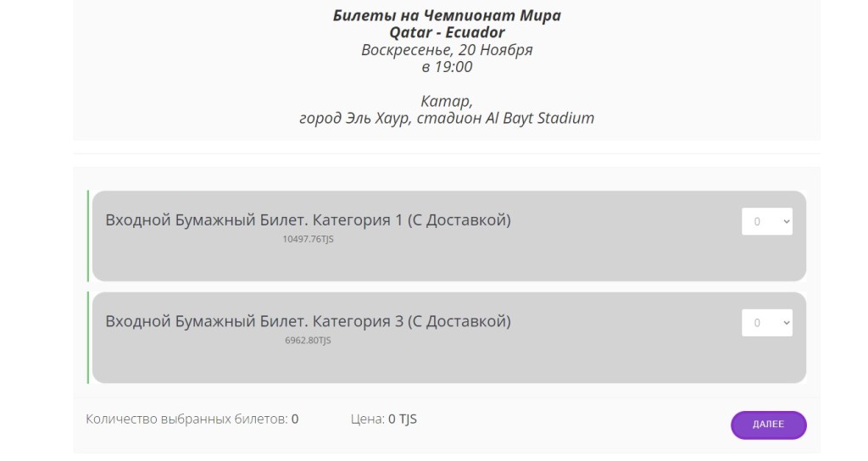Click the Цена: 0 TJS total
This screenshot has height=461, width=868.
(383, 419)
